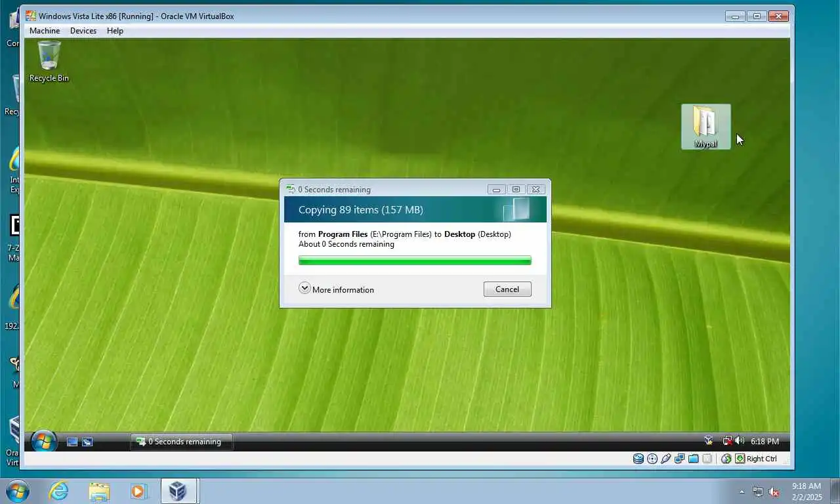The image size is (840, 504).
Task: Open the Devices menu in VirtualBox
Action: click(x=83, y=31)
